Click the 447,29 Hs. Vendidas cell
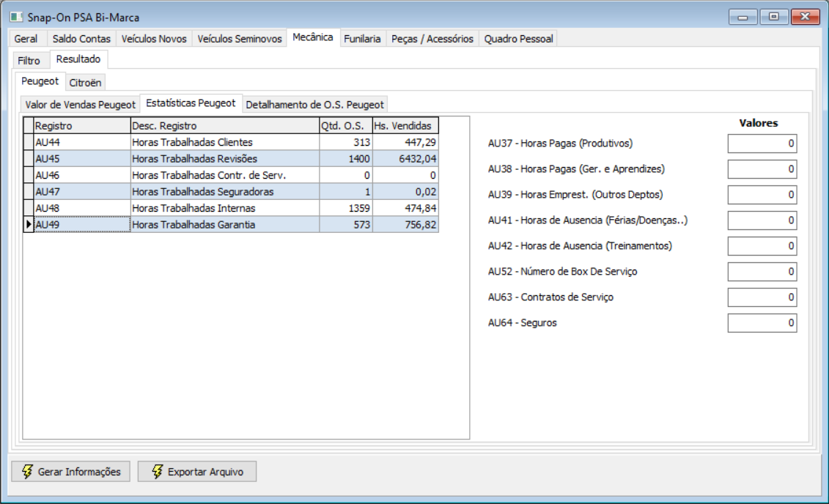 click(x=405, y=142)
